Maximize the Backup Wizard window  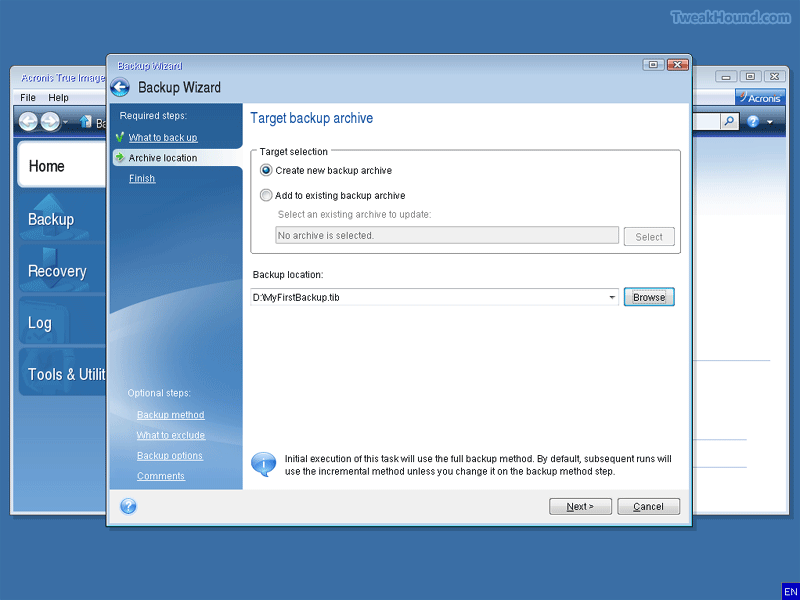(654, 65)
